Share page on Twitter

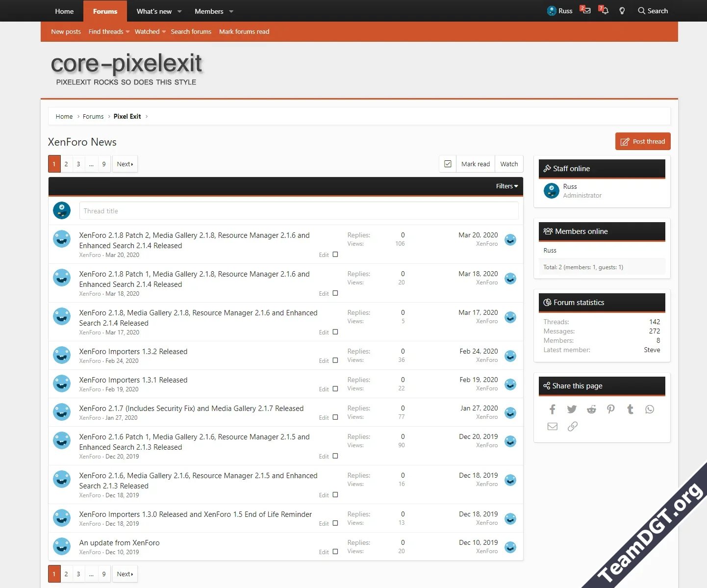pyautogui.click(x=572, y=409)
